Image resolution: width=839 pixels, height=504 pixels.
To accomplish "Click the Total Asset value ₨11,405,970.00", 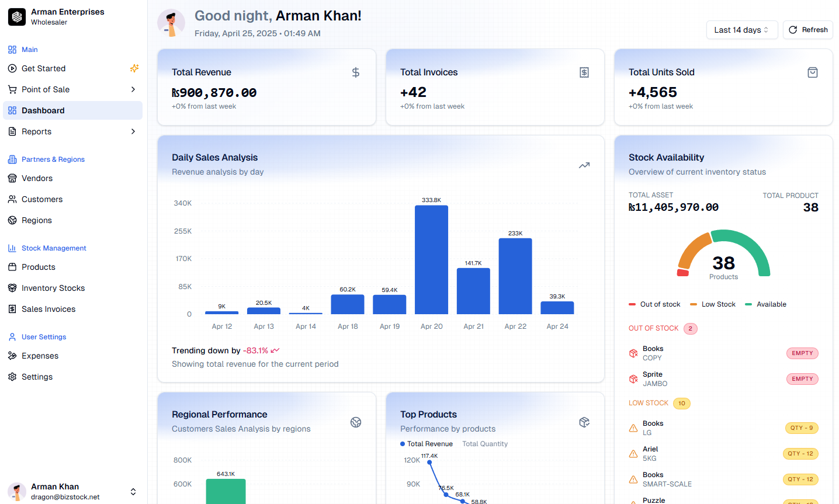I will pyautogui.click(x=674, y=207).
